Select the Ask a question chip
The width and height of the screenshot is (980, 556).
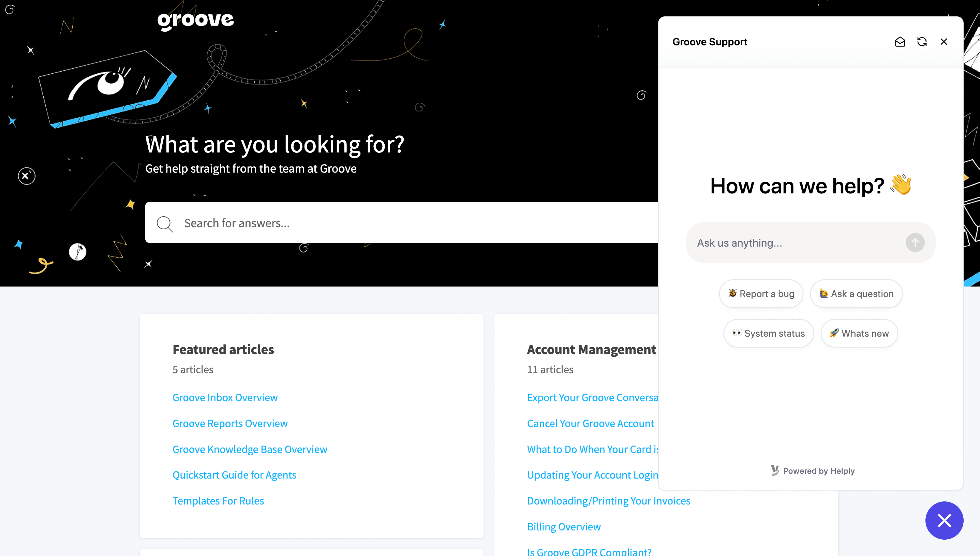click(856, 294)
